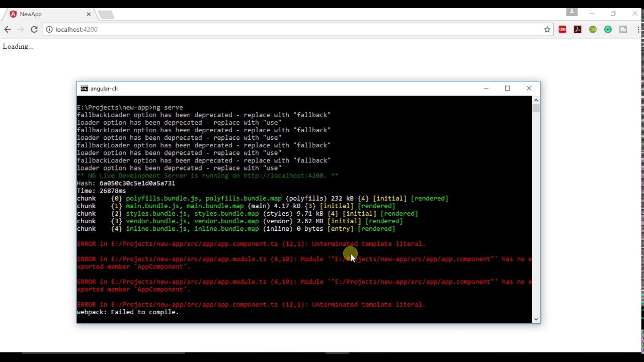Click the 'ng serve' command text
The image size is (644, 362).
168,108
